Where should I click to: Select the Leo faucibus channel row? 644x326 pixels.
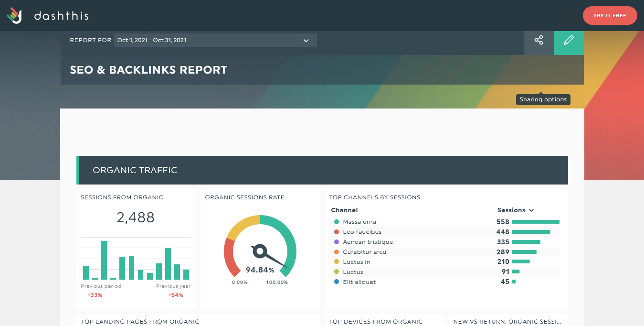coord(446,232)
